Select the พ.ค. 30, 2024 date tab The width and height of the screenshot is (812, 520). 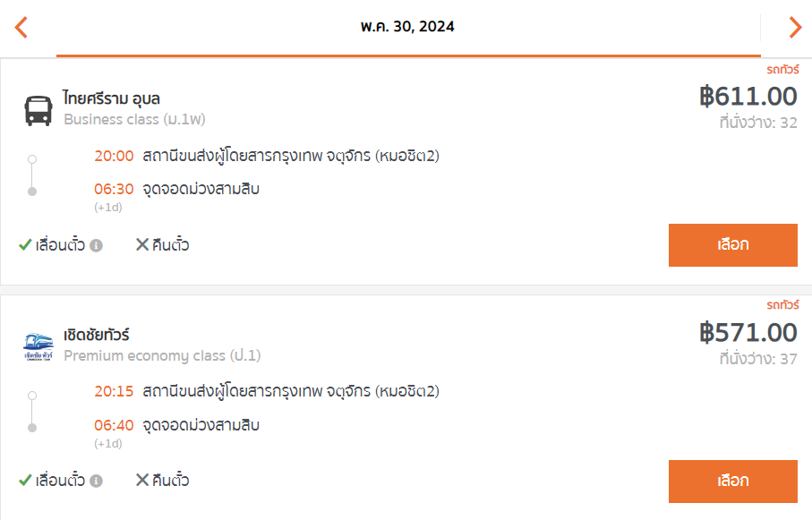point(408,27)
